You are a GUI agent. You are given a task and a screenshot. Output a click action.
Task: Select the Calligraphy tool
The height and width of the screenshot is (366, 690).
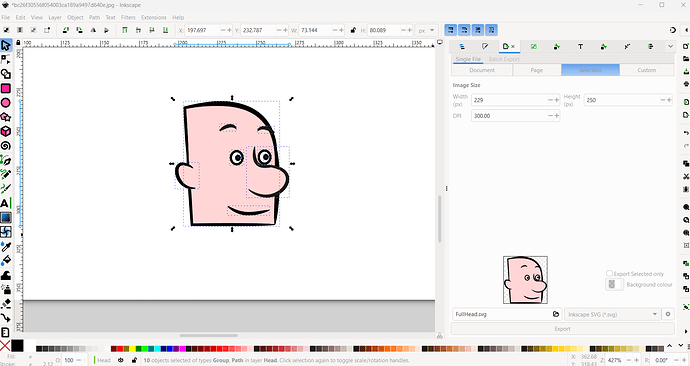(x=6, y=189)
